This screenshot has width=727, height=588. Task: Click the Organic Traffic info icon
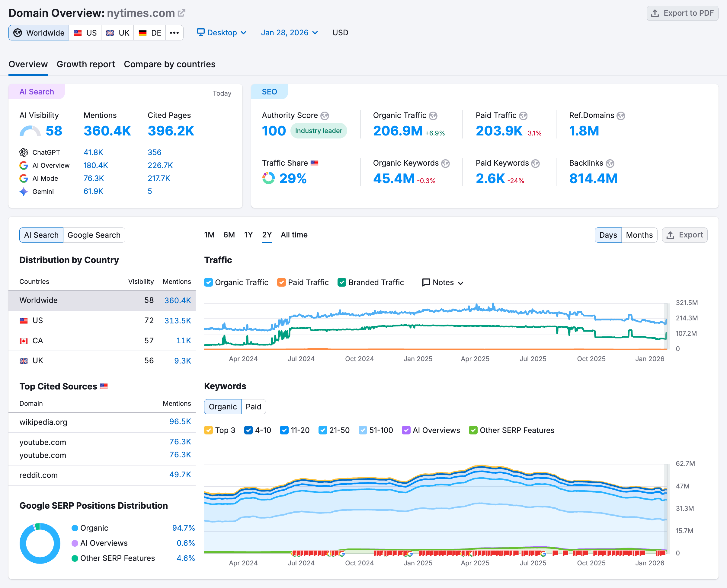coord(433,116)
